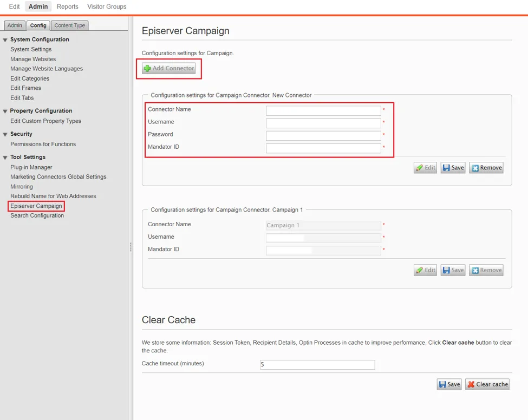
Task: Open Mirroring settings
Action: pos(22,186)
